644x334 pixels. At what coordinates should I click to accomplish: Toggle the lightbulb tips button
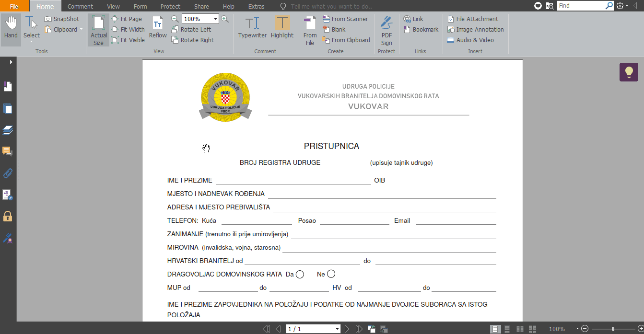pyautogui.click(x=629, y=72)
